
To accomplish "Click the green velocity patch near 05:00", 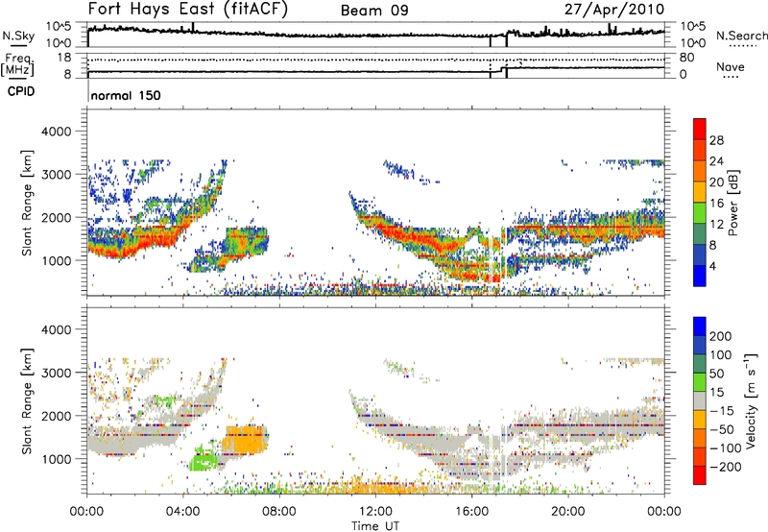I will point(204,461).
